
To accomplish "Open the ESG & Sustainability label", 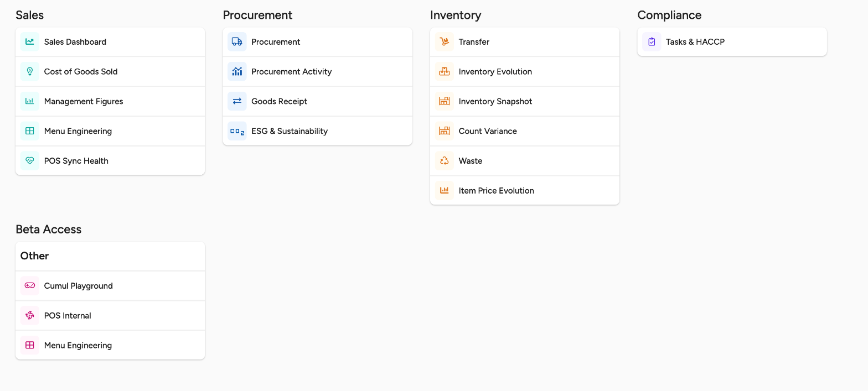I will [290, 132].
